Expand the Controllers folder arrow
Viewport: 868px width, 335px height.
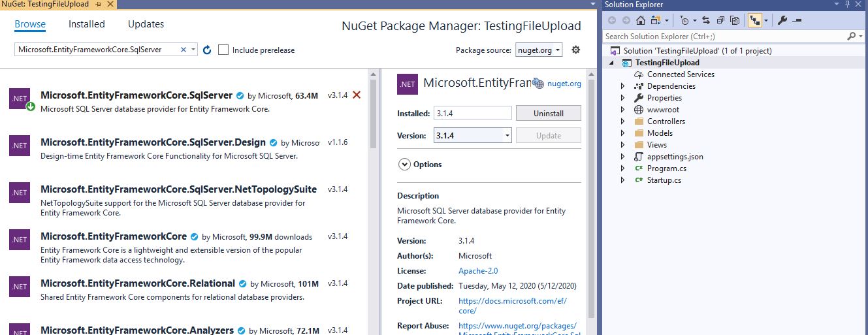[x=623, y=121]
